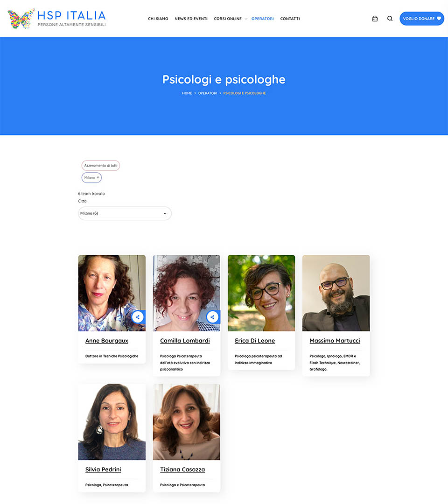The height and width of the screenshot is (504, 448).
Task: Expand the Corsi Online submenu arrow
Action: pos(246,19)
